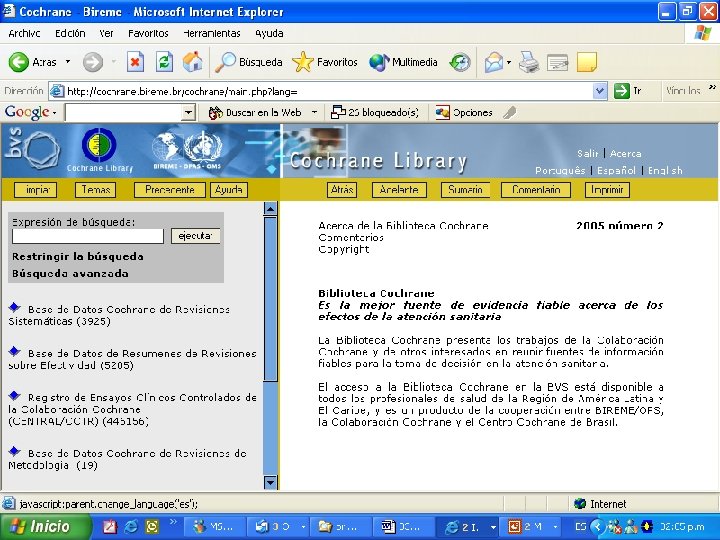
Task: Click the Adelante button
Action: click(399, 190)
